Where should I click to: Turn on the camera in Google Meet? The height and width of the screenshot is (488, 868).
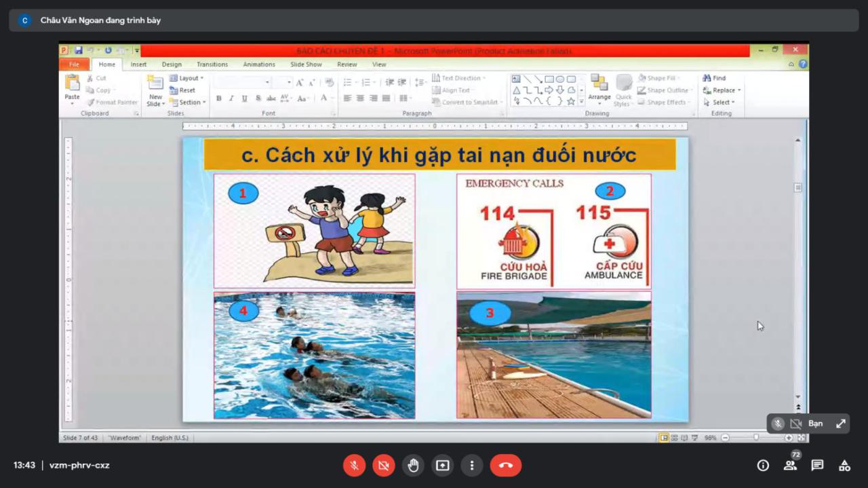pyautogui.click(x=384, y=466)
